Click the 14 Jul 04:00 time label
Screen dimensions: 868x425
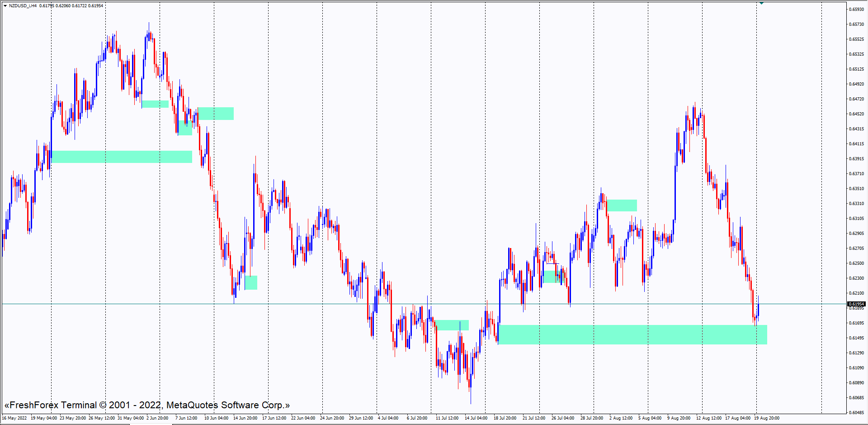(476, 418)
